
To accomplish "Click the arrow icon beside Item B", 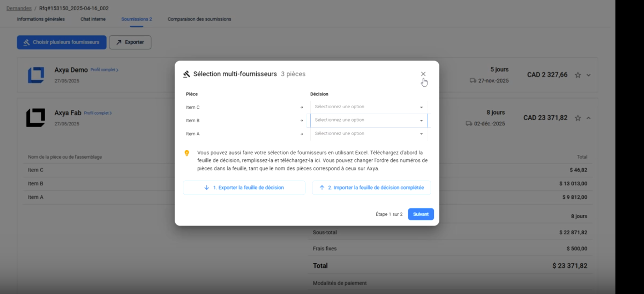I will (x=302, y=121).
